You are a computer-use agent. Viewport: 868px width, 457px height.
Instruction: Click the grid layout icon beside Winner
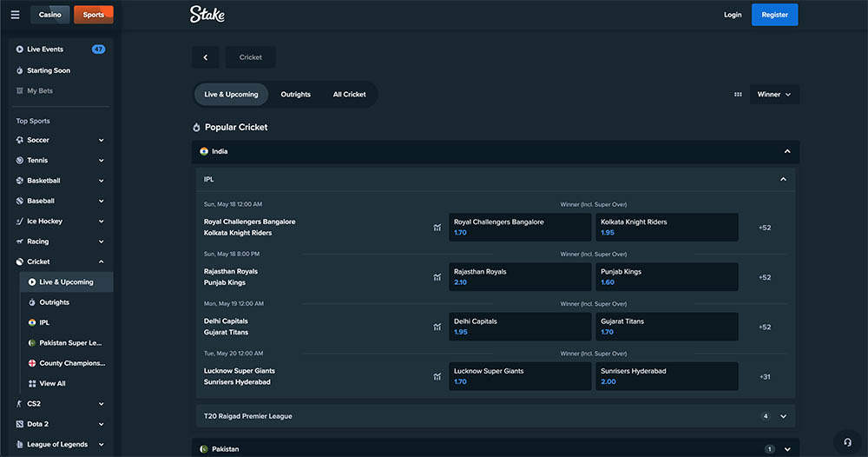pos(738,94)
